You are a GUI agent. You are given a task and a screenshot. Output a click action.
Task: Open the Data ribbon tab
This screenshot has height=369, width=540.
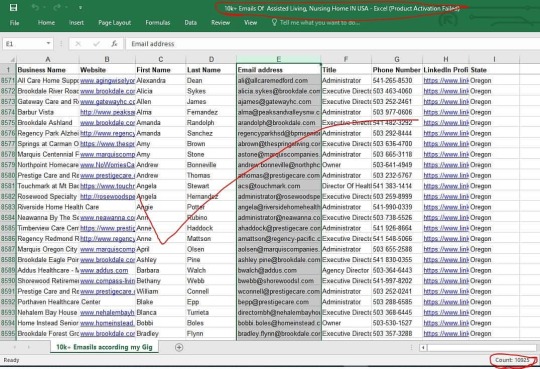click(190, 23)
